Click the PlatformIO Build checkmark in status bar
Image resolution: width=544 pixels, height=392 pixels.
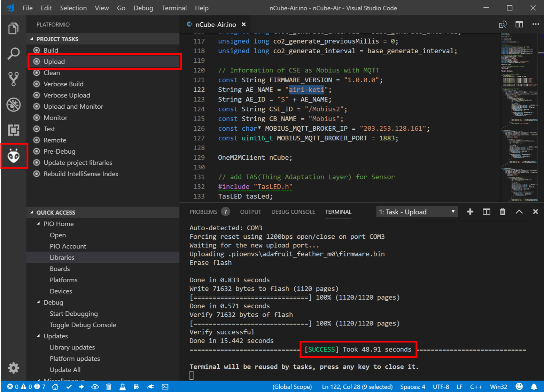pos(69,386)
